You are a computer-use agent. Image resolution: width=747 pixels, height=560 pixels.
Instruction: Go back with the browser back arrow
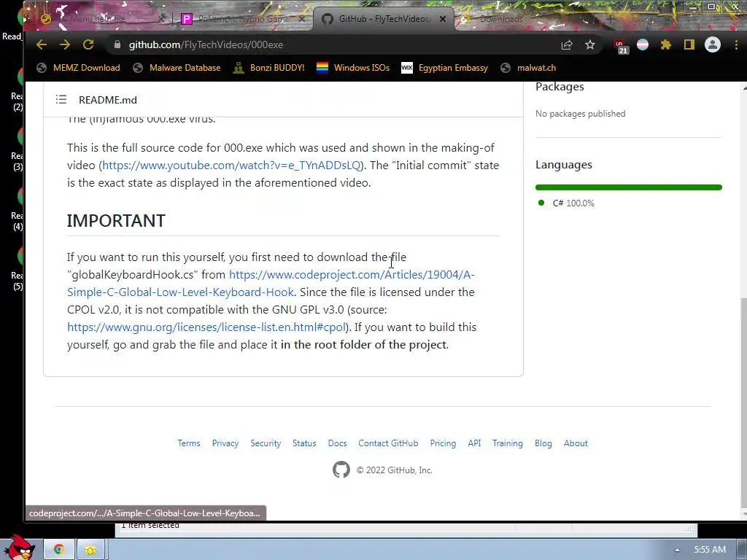(x=42, y=44)
